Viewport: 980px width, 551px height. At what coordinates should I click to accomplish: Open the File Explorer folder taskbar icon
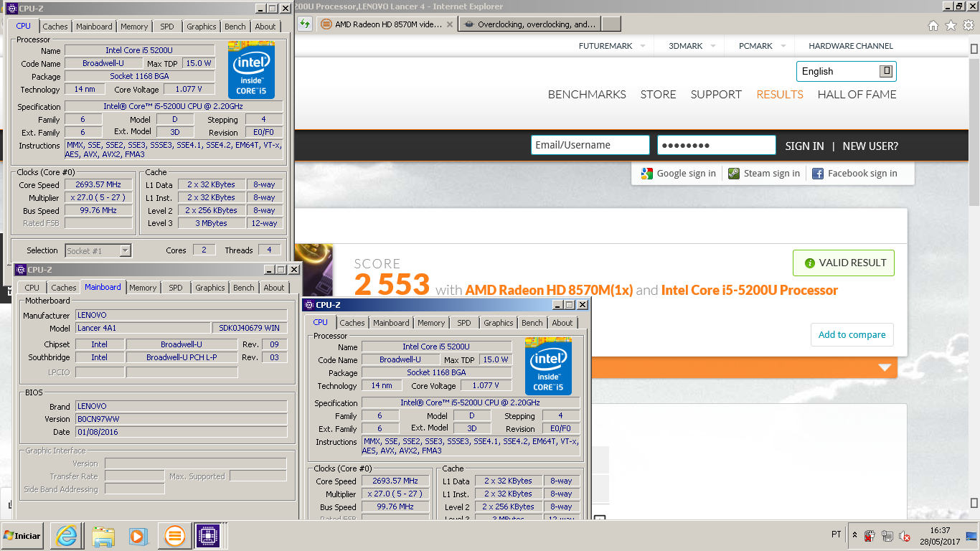tap(103, 535)
